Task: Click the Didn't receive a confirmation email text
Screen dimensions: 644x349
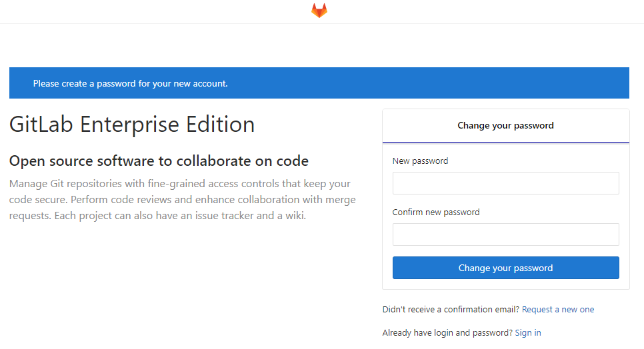Action: (x=451, y=310)
